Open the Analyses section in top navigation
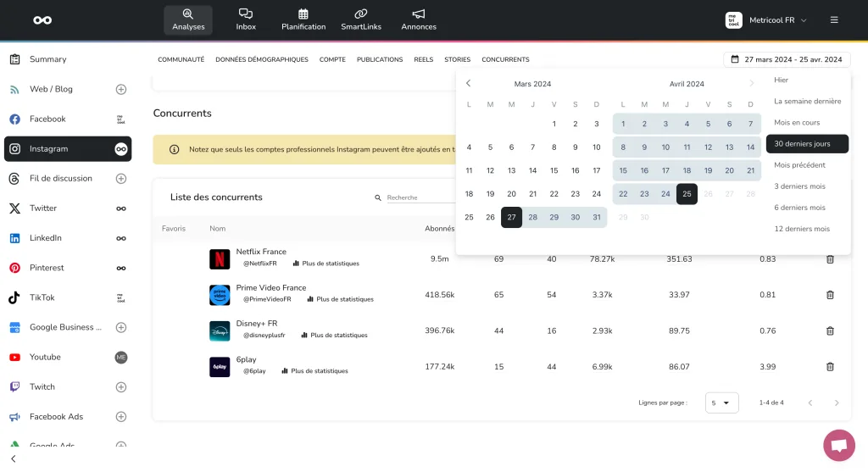868x472 pixels. pos(188,19)
